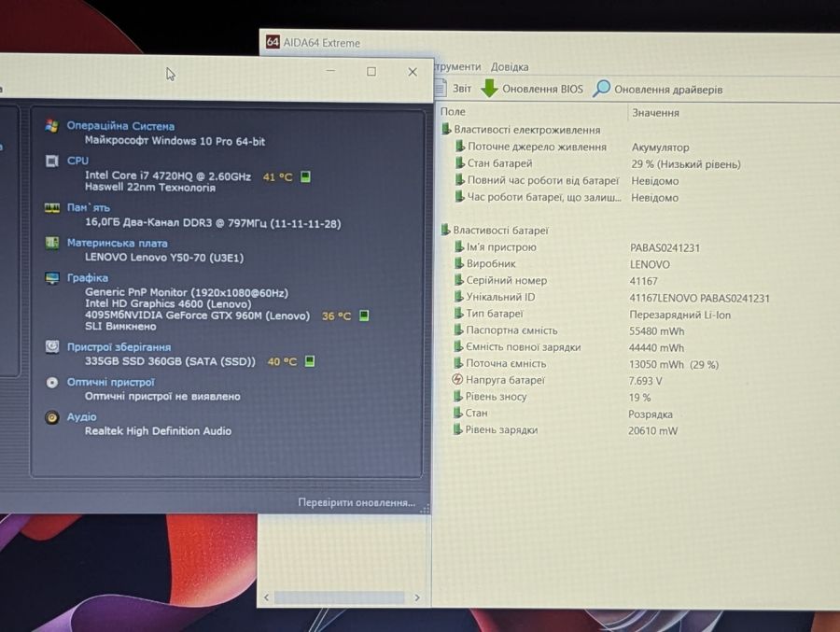The width and height of the screenshot is (840, 632).
Task: Open Оновлення драйверів via magnifier icon
Action: pos(601,89)
